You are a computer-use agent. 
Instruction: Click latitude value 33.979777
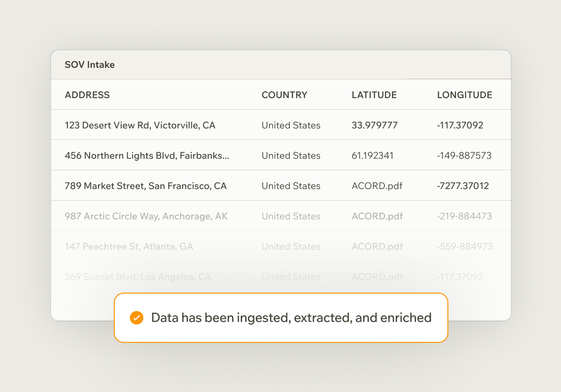[x=374, y=125]
